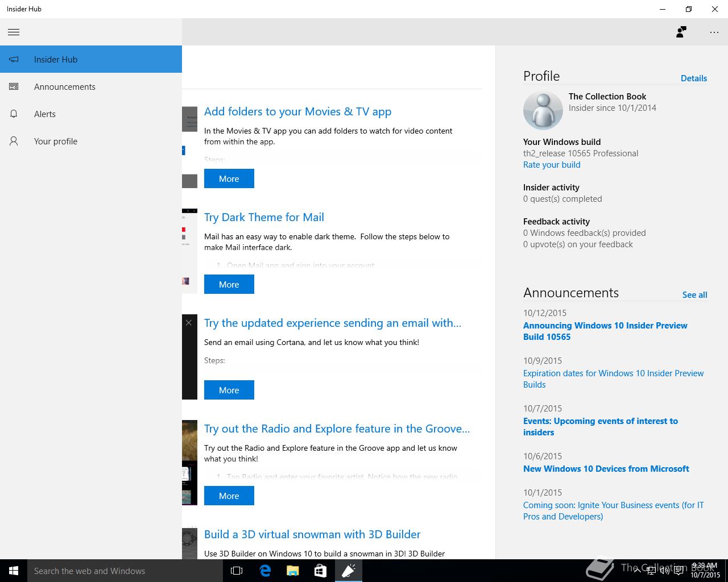The width and height of the screenshot is (728, 582).
Task: Collapse the hamburger navigation menu
Action: [14, 32]
